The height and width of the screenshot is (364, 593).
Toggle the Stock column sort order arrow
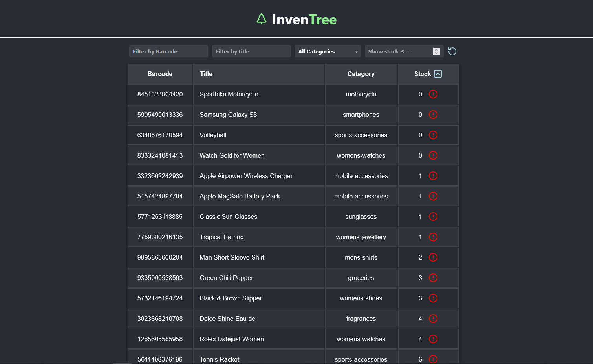coord(438,74)
